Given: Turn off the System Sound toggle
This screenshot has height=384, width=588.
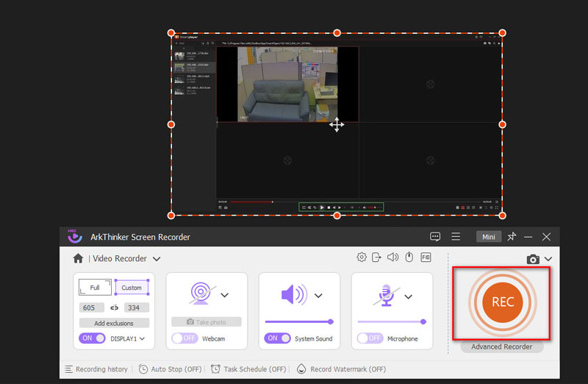Looking at the screenshot, I should (x=278, y=338).
